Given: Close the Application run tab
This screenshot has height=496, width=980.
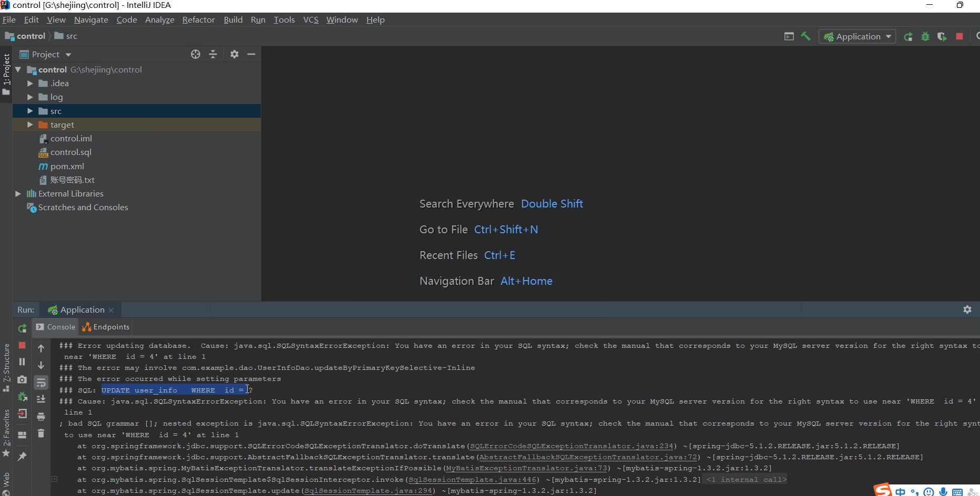Looking at the screenshot, I should click(111, 310).
